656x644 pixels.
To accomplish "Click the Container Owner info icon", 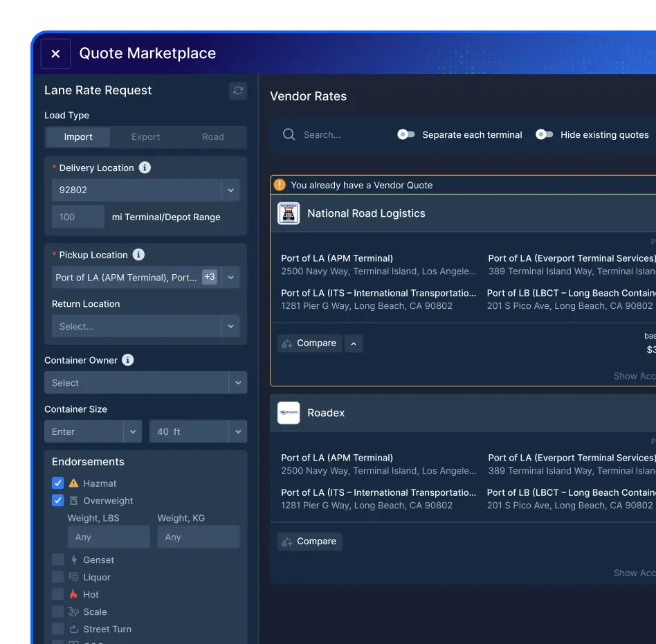I will 127,360.
